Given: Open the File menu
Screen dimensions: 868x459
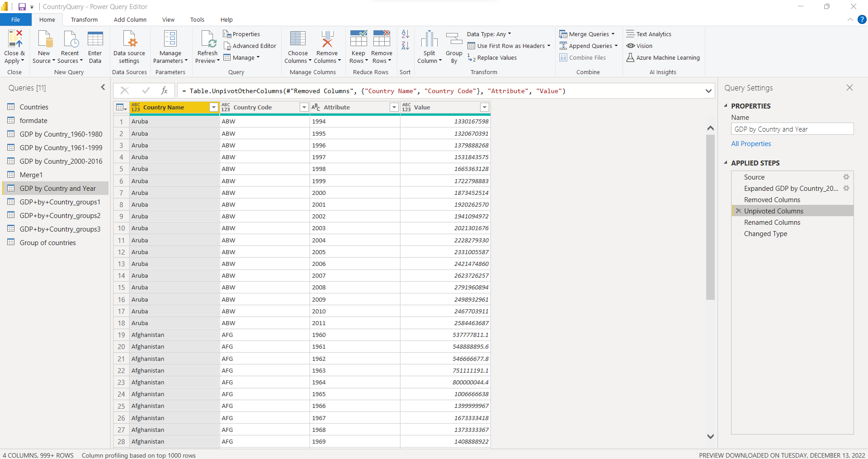Looking at the screenshot, I should [x=16, y=19].
